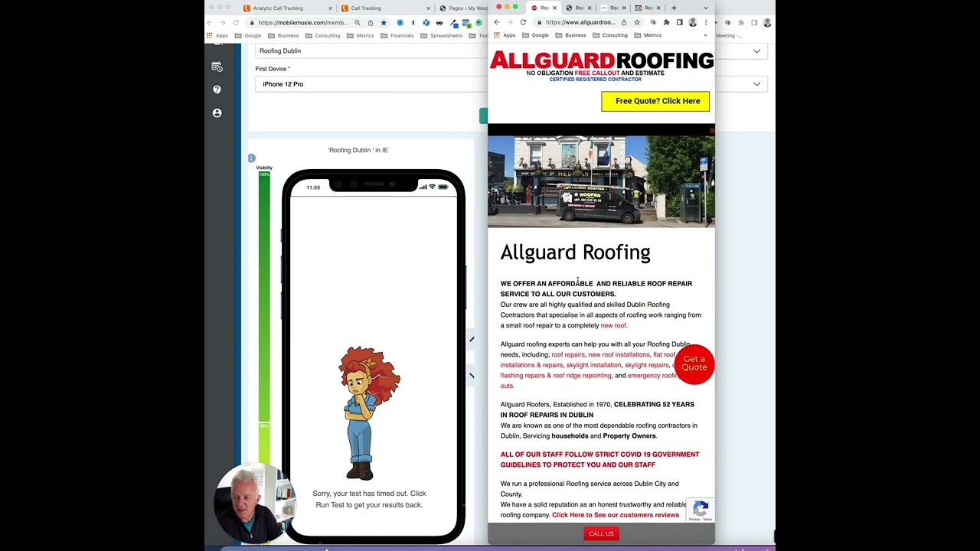
Task: Click the Free Quote? Click Here button
Action: point(655,101)
